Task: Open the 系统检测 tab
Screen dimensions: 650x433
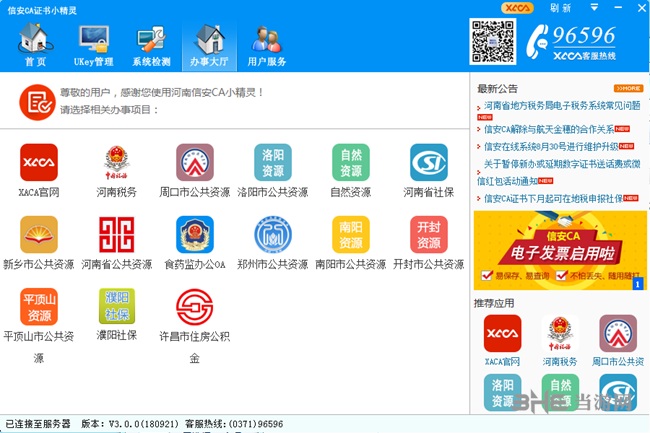Action: [151, 45]
